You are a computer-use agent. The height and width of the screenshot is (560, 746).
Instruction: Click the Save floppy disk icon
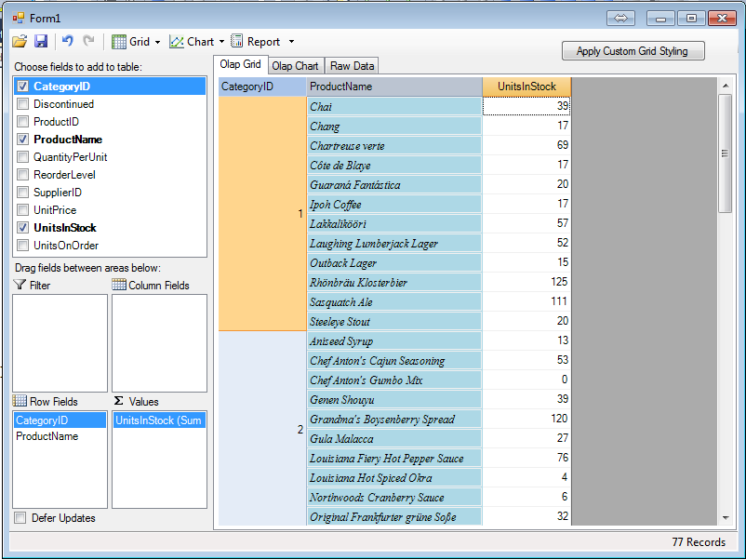(41, 41)
